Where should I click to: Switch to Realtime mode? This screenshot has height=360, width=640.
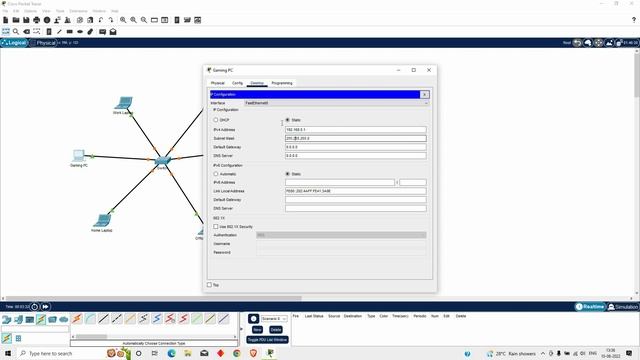590,307
